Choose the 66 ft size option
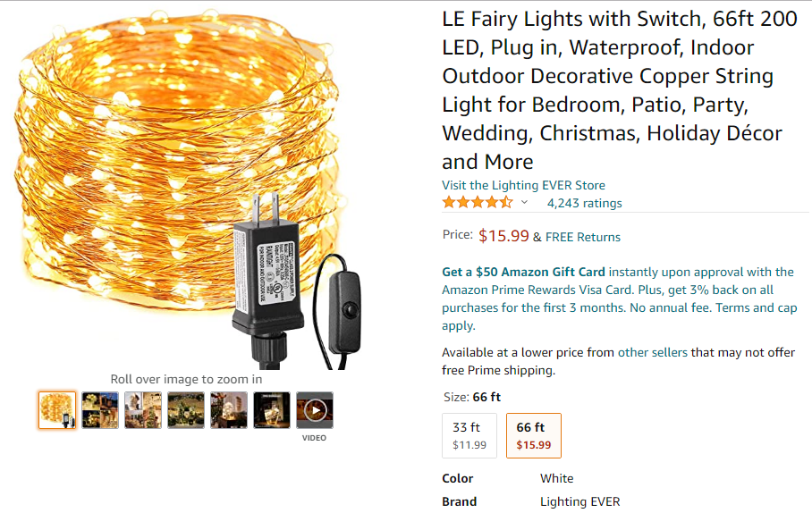 [x=534, y=435]
